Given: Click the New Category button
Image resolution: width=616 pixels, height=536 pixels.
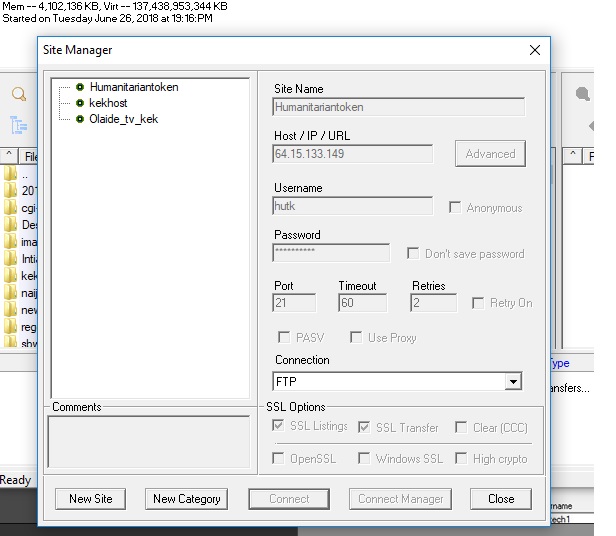Looking at the screenshot, I should tap(187, 498).
